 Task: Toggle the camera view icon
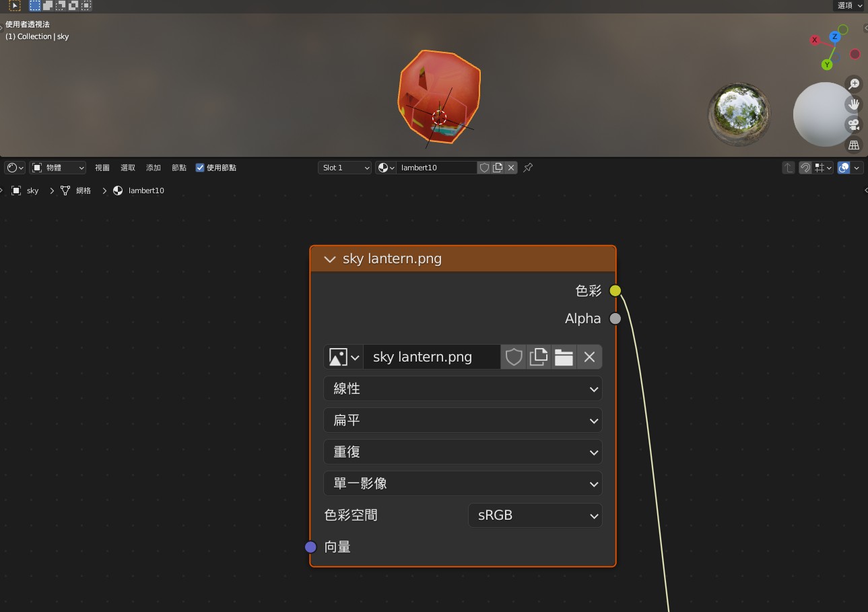[x=854, y=125]
